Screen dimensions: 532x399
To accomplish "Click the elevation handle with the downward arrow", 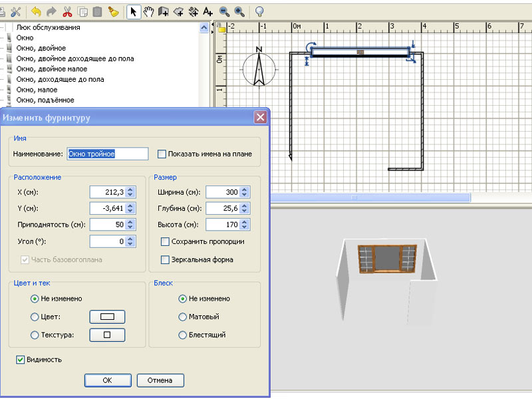I will pyautogui.click(x=413, y=44).
